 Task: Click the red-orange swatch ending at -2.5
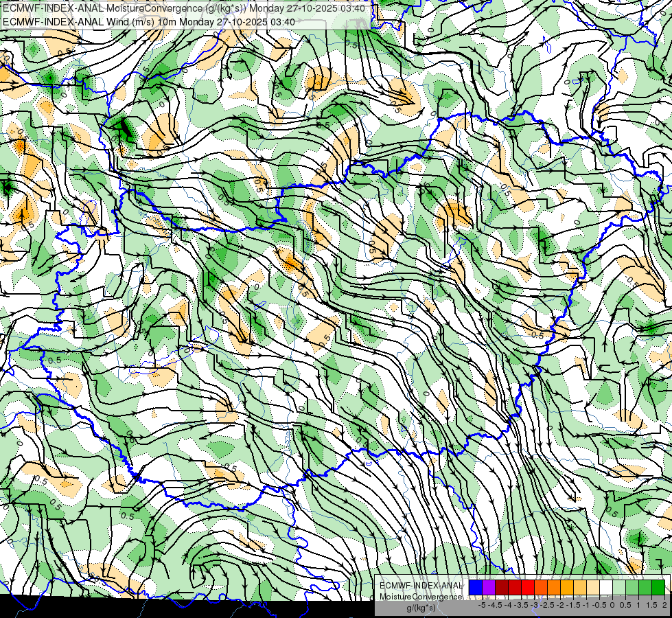click(x=541, y=587)
